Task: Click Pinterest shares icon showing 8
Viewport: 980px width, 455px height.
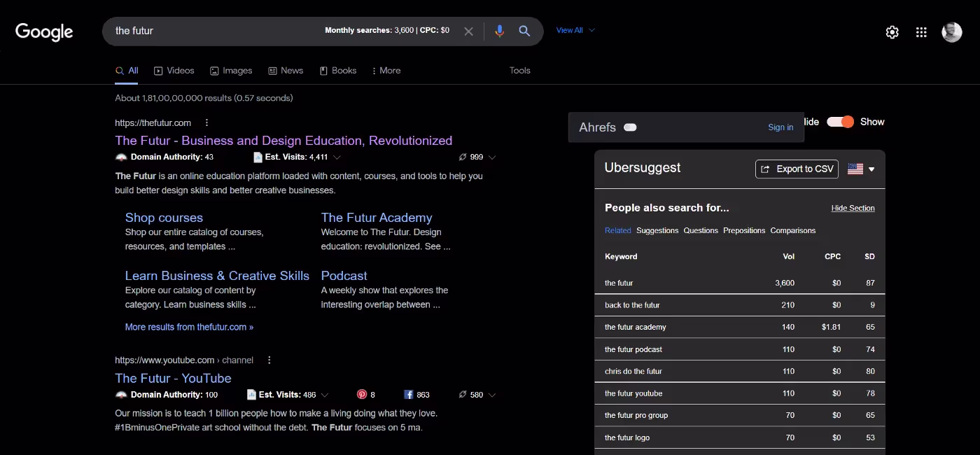Action: pos(362,395)
